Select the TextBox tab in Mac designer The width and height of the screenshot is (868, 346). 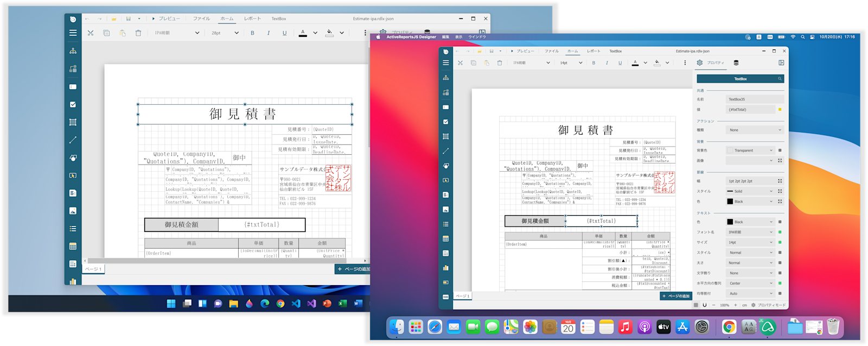615,51
